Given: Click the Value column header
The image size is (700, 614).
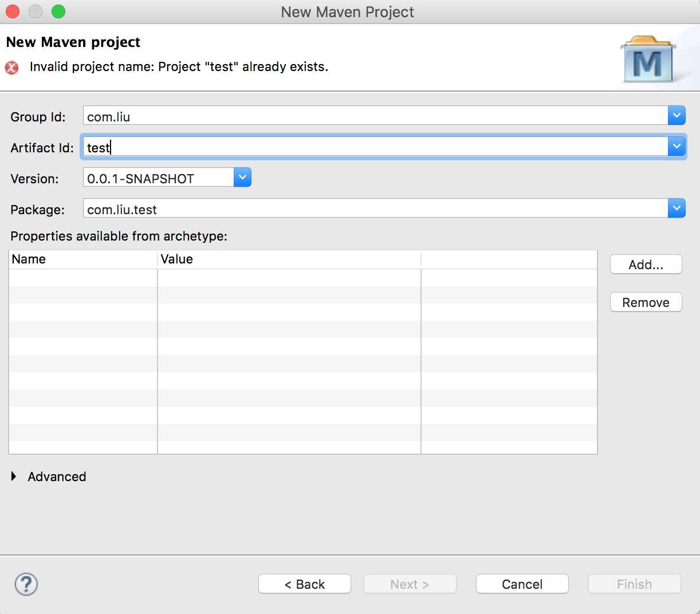Looking at the screenshot, I should 289,259.
